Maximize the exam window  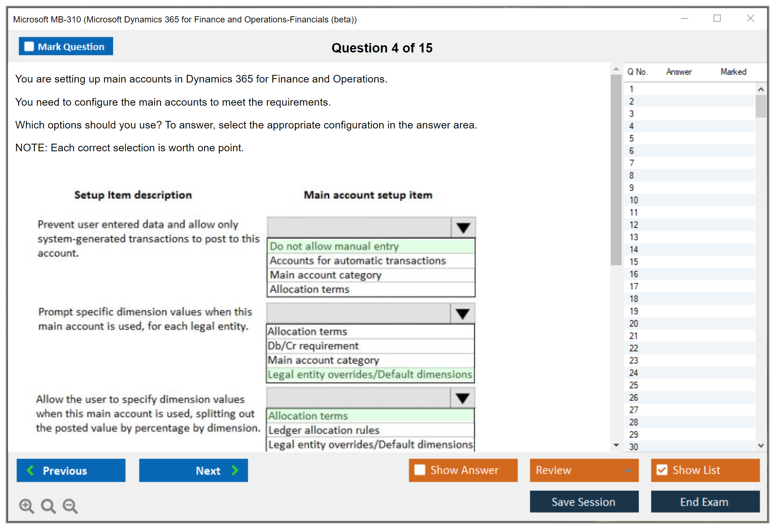pyautogui.click(x=717, y=18)
